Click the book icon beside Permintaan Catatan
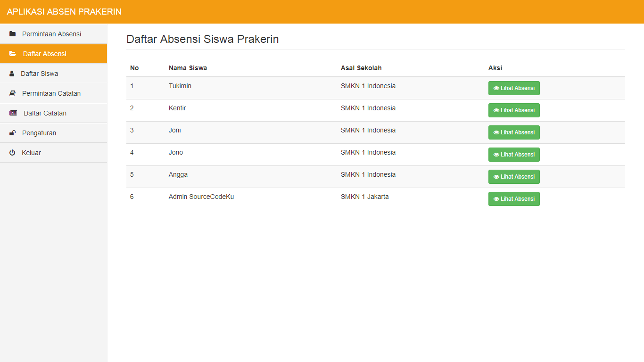Image resolution: width=644 pixels, height=362 pixels. [13, 93]
